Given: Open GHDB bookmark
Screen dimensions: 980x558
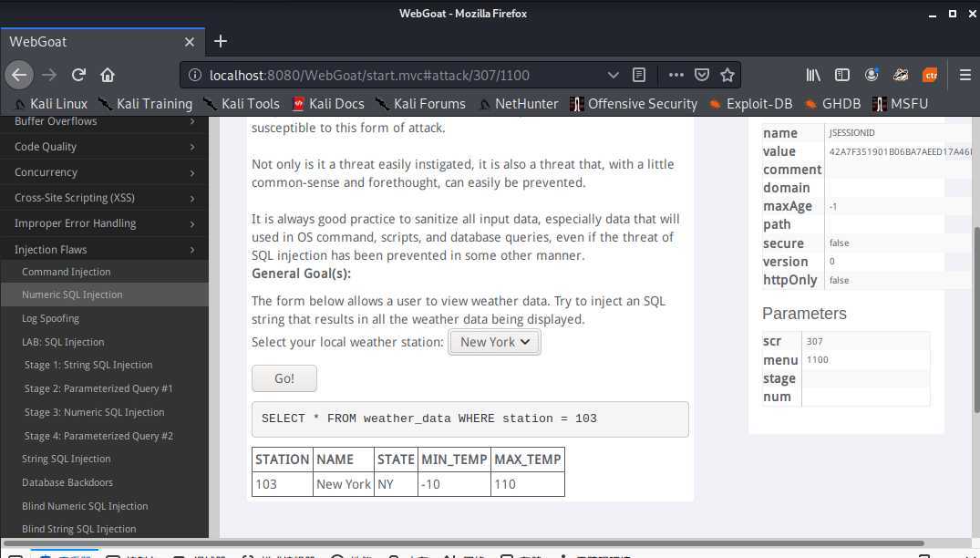Looking at the screenshot, I should point(833,104).
